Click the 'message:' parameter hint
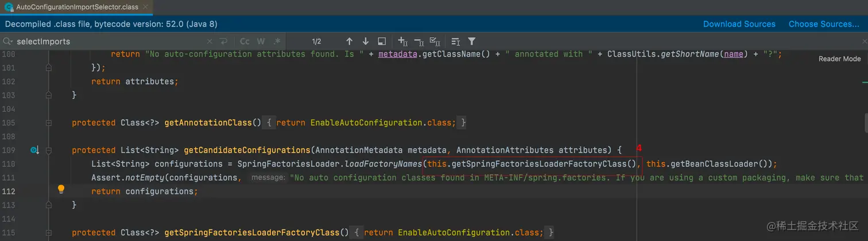Viewport: 868px width, 241px height. tap(268, 178)
